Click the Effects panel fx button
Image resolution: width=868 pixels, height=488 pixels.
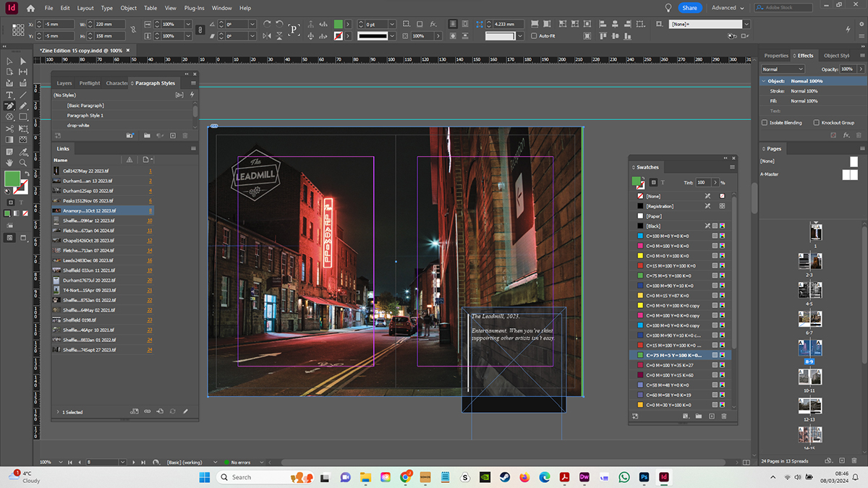pyautogui.click(x=846, y=135)
